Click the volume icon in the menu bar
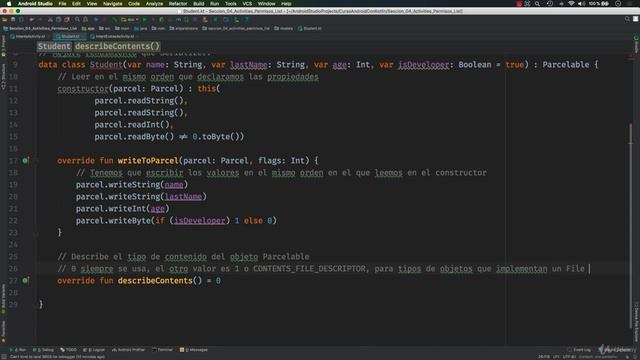Screen dimensions: 640x360 click(582, 3)
